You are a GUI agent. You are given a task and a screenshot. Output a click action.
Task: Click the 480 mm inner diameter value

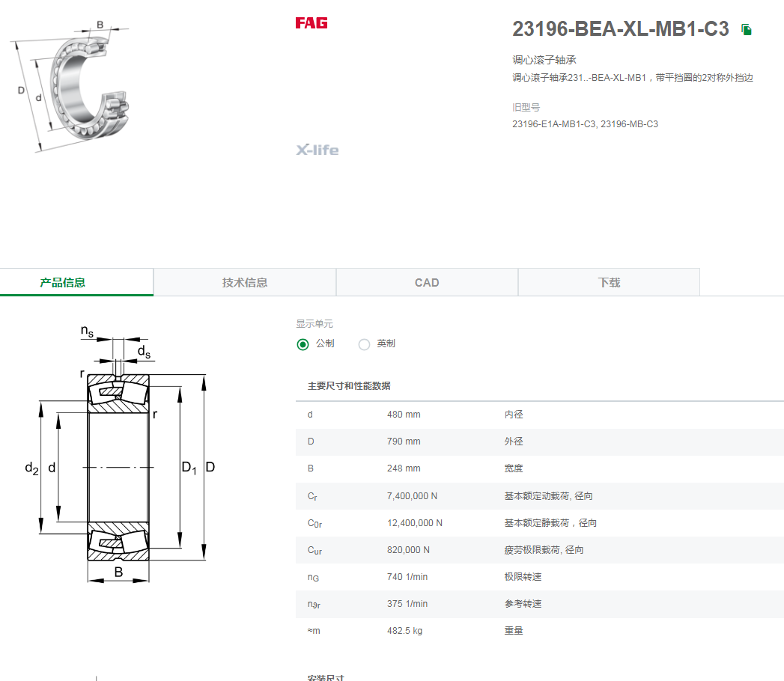click(404, 414)
